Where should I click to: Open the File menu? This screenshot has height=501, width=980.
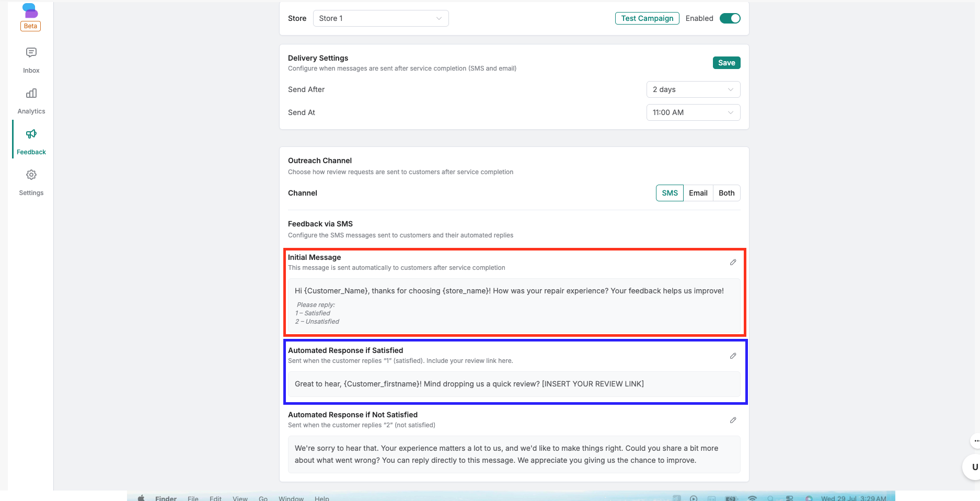(x=193, y=498)
